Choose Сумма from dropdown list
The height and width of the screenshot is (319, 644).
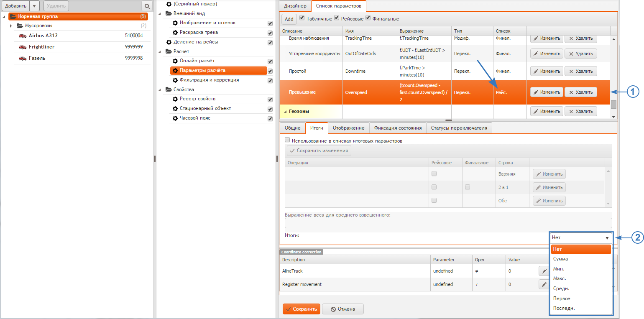click(581, 259)
